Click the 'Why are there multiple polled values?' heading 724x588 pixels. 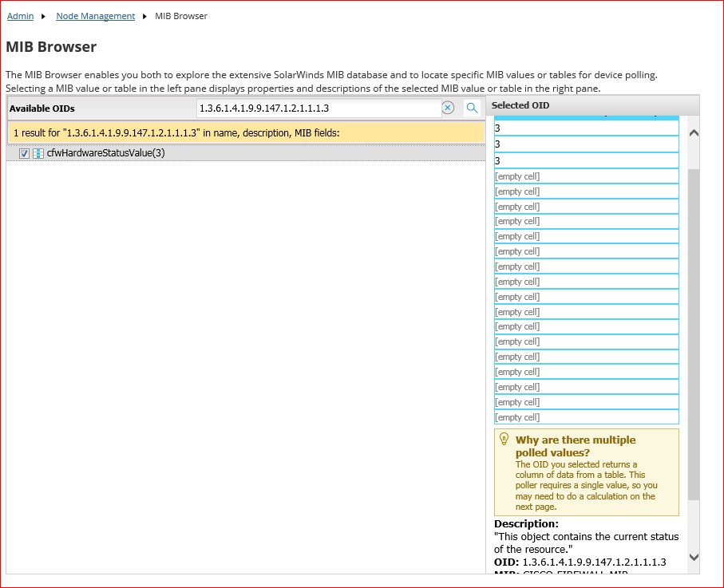click(576, 446)
